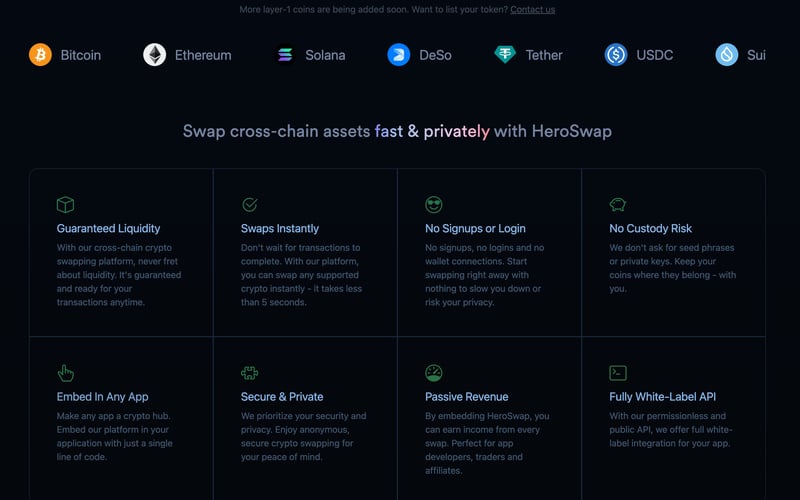Click the description starting 'Make any app a crypto hub'
This screenshot has height=500, width=800.
(115, 437)
